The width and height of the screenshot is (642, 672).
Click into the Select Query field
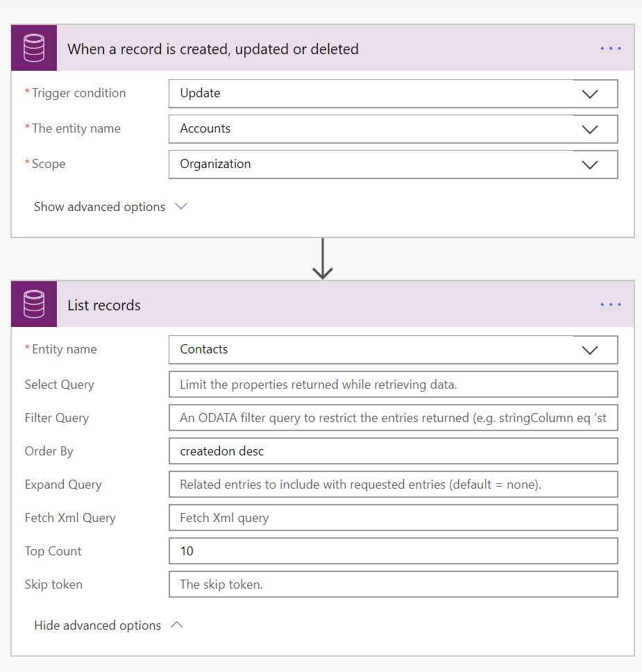(393, 385)
